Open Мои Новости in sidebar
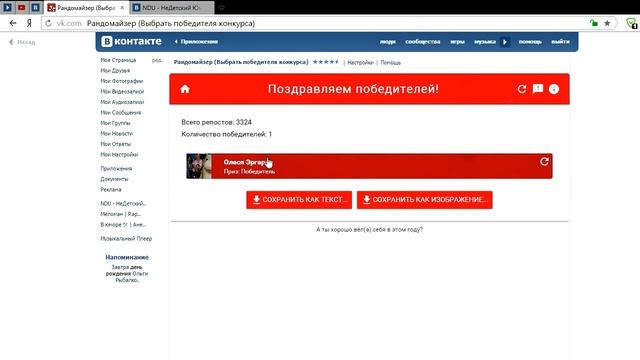Viewport: 640px width, 360px height. pyautogui.click(x=116, y=134)
